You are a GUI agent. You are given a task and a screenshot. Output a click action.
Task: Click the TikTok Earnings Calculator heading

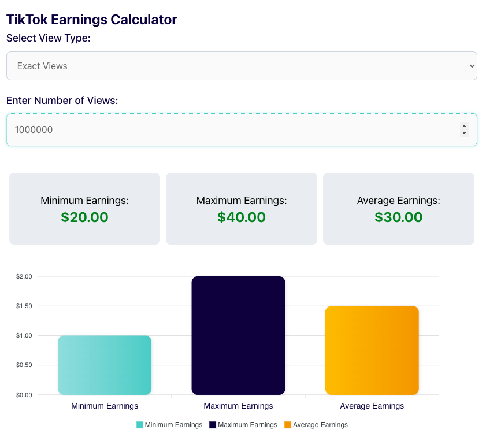[91, 20]
